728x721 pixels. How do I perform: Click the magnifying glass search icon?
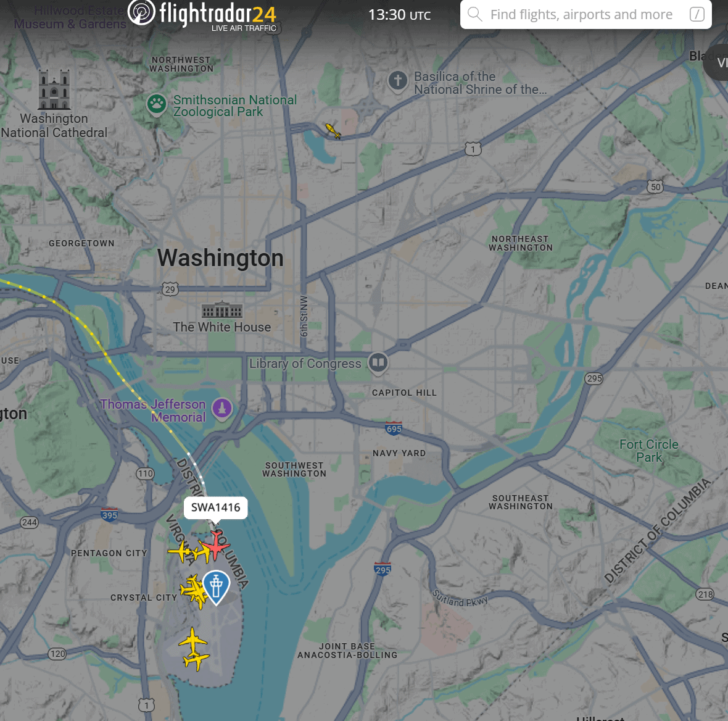pyautogui.click(x=474, y=14)
